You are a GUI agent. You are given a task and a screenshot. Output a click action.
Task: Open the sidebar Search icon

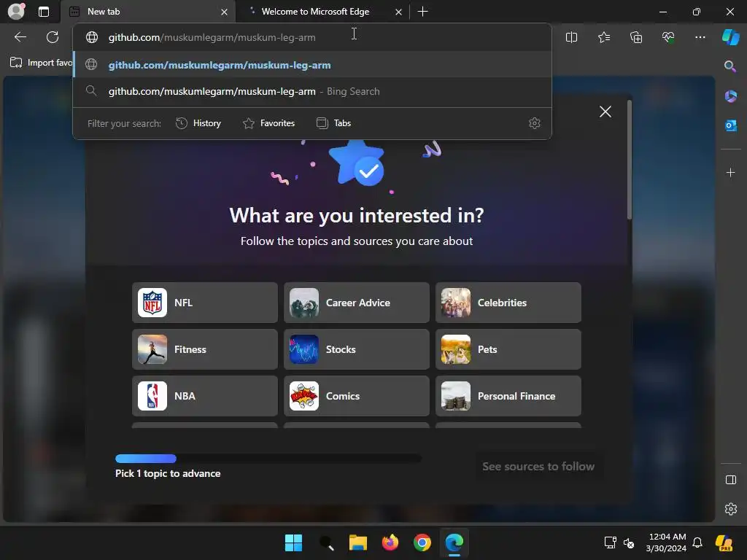(x=730, y=66)
